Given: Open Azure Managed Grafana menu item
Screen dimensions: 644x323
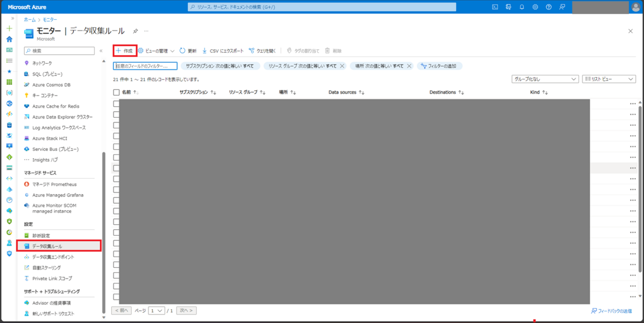Looking at the screenshot, I should click(59, 195).
